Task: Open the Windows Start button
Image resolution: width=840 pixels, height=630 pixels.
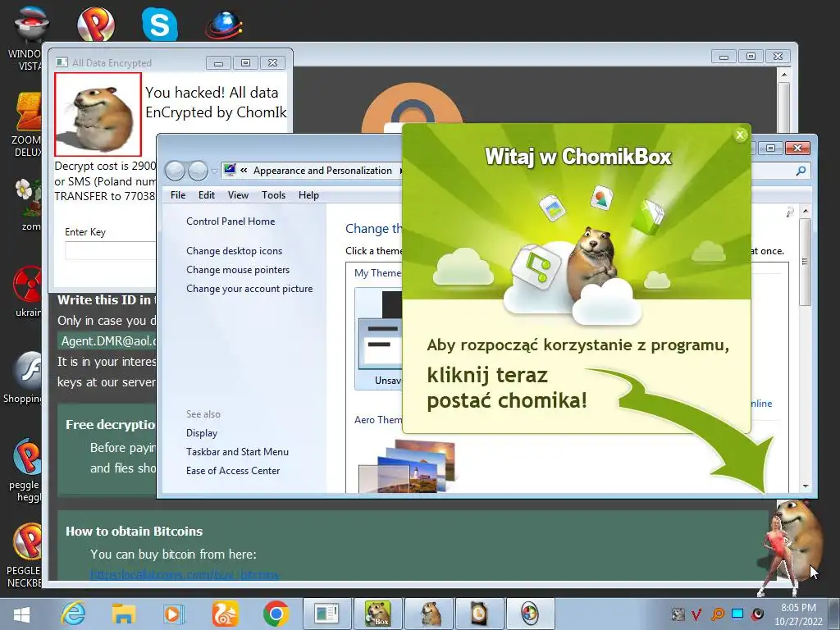Action: coord(21,614)
